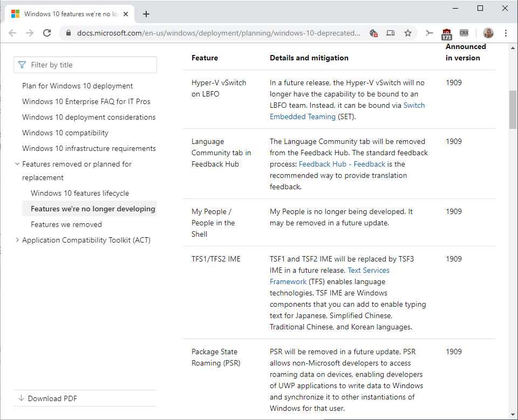Click the 1909 value in the Hyper-V row
This screenshot has width=518, height=420.
[454, 82]
